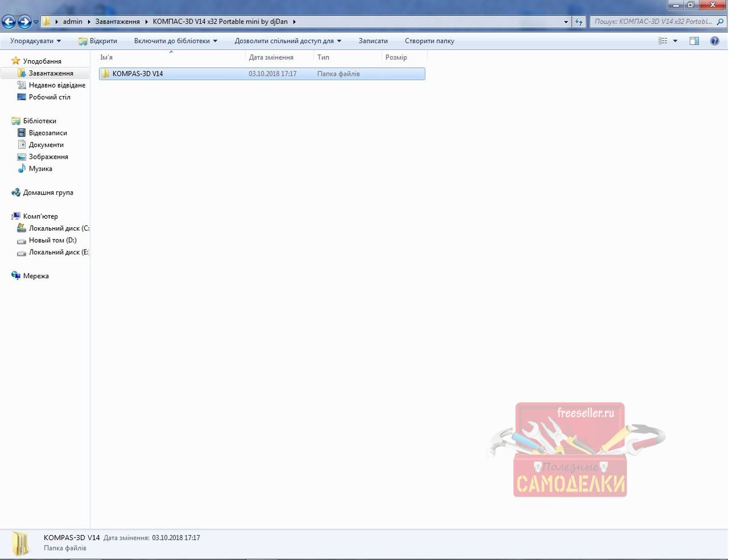Sort by Дата змінення column header
This screenshot has width=729, height=560.
271,57
